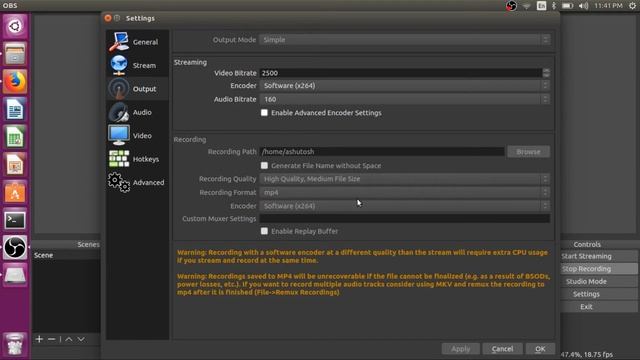Open Ubuntu Software from dock

click(15, 193)
